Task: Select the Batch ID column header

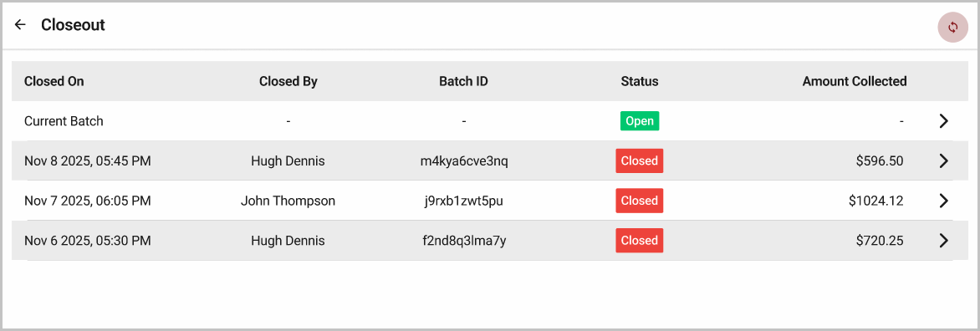Action: 464,81
